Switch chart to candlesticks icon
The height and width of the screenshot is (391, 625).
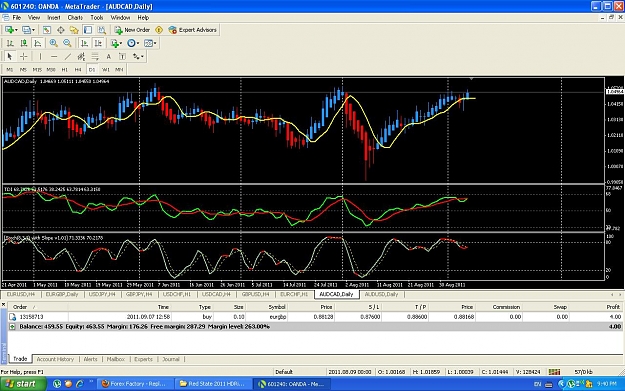tap(24, 43)
